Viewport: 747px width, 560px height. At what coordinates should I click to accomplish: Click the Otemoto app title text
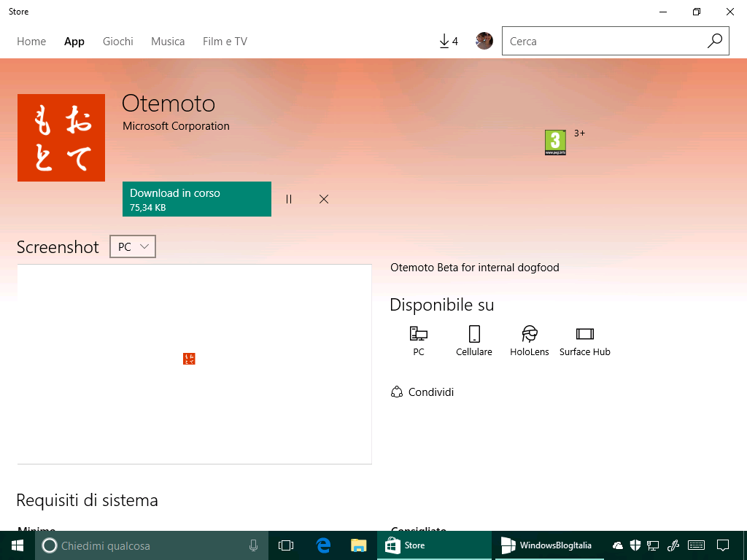(x=169, y=104)
